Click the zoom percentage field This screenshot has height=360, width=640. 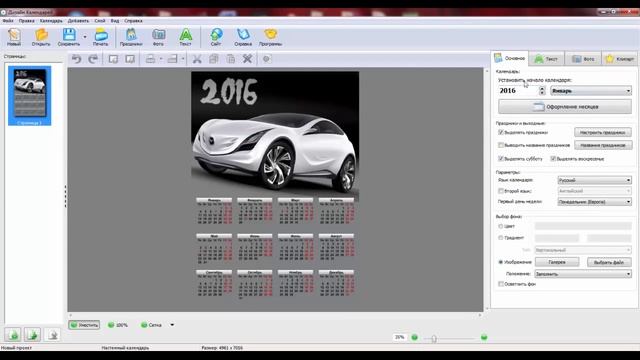[x=400, y=337]
